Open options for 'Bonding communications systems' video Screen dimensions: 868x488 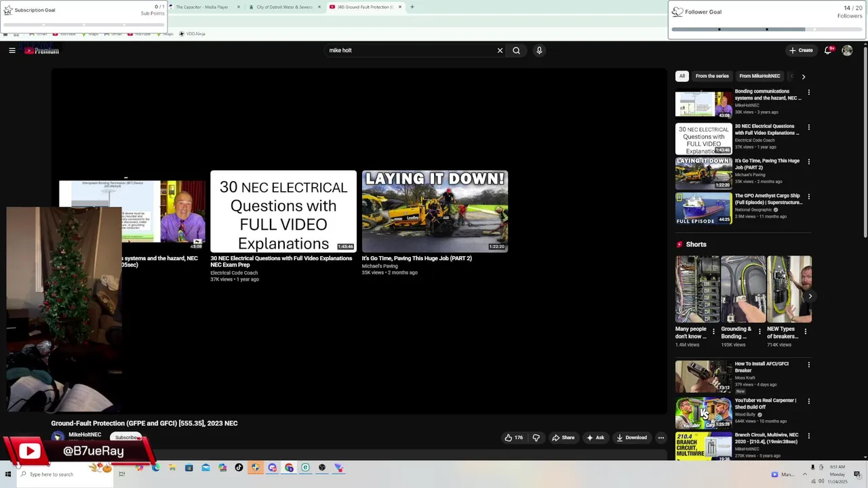[808, 92]
